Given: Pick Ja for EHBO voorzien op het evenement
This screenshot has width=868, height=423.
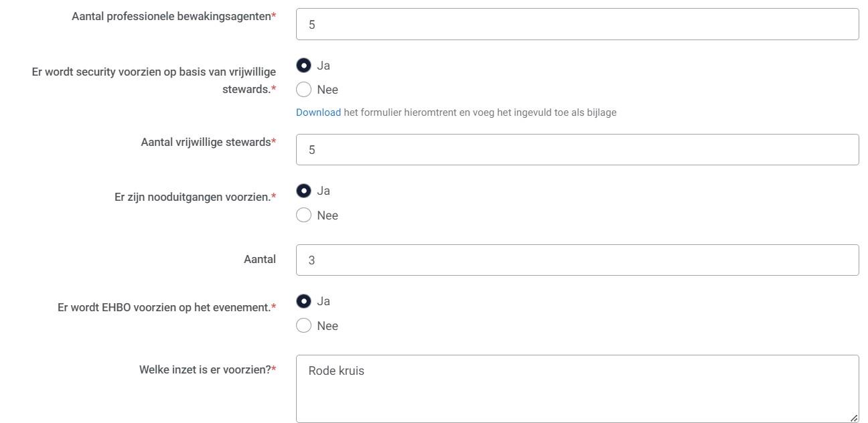Looking at the screenshot, I should point(304,302).
